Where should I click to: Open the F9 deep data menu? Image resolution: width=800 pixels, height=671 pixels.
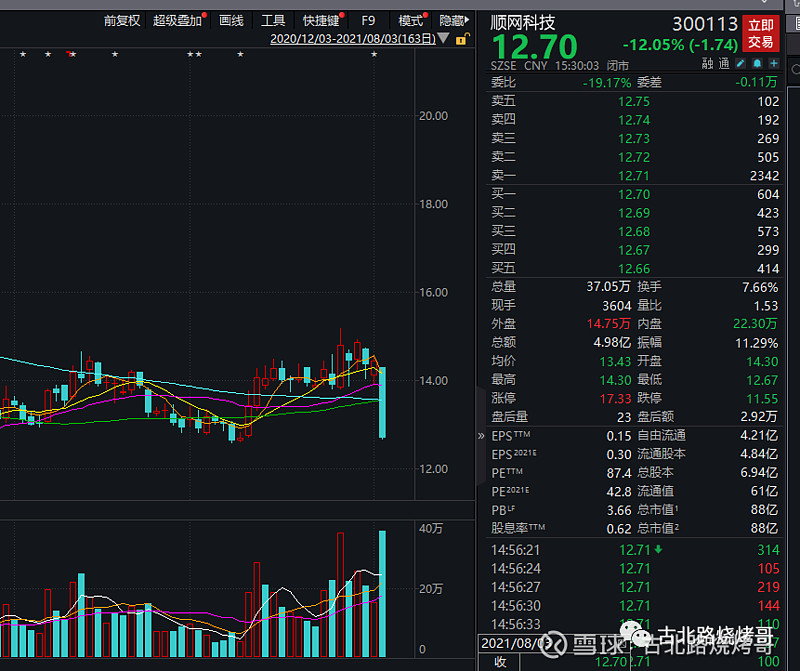click(x=368, y=21)
